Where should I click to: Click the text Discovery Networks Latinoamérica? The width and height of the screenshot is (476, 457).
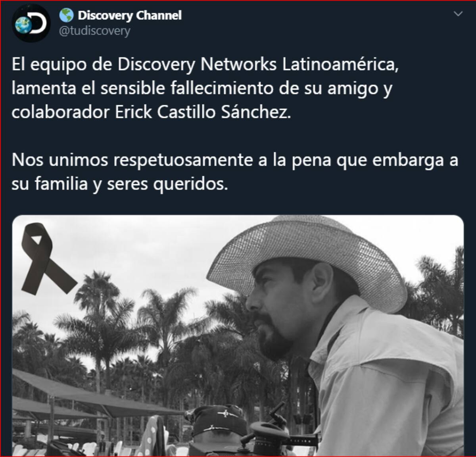pyautogui.click(x=258, y=65)
